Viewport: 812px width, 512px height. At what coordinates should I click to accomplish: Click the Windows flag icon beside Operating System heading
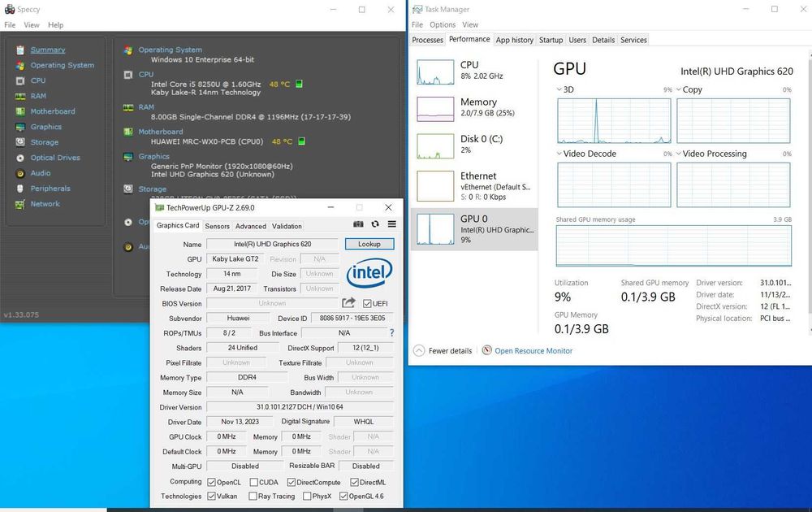tap(128, 50)
